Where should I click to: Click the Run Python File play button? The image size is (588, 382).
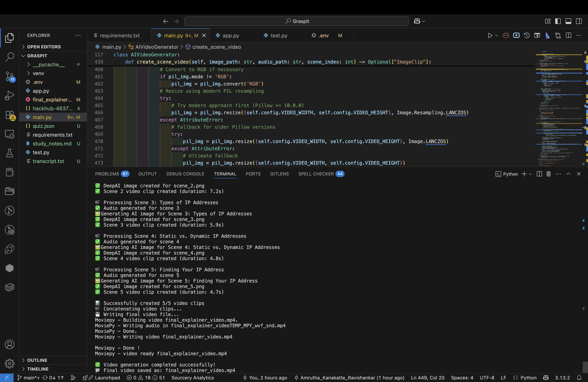[x=490, y=36]
